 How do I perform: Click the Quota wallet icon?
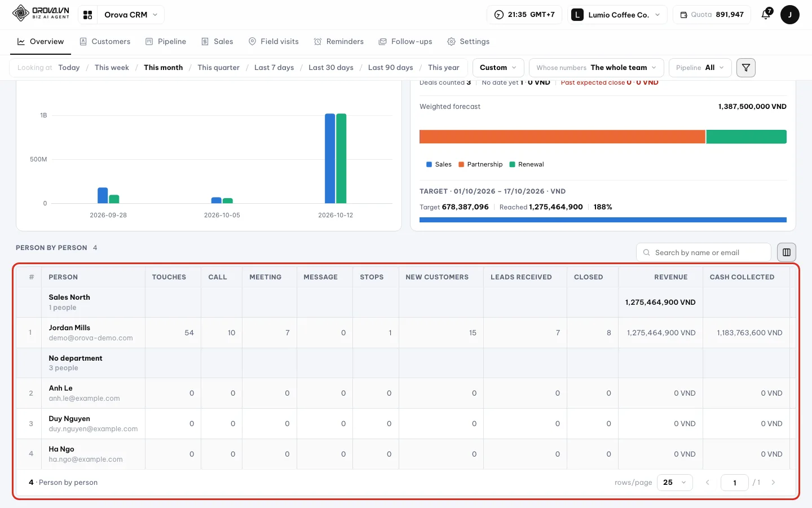(x=683, y=15)
